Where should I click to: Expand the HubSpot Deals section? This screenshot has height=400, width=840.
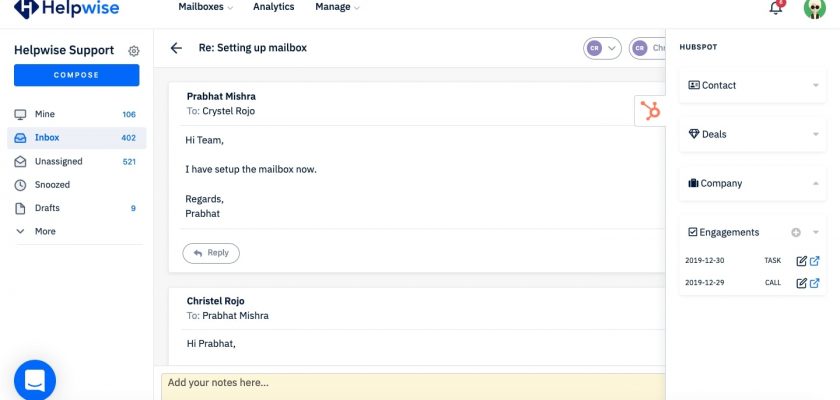click(753, 134)
